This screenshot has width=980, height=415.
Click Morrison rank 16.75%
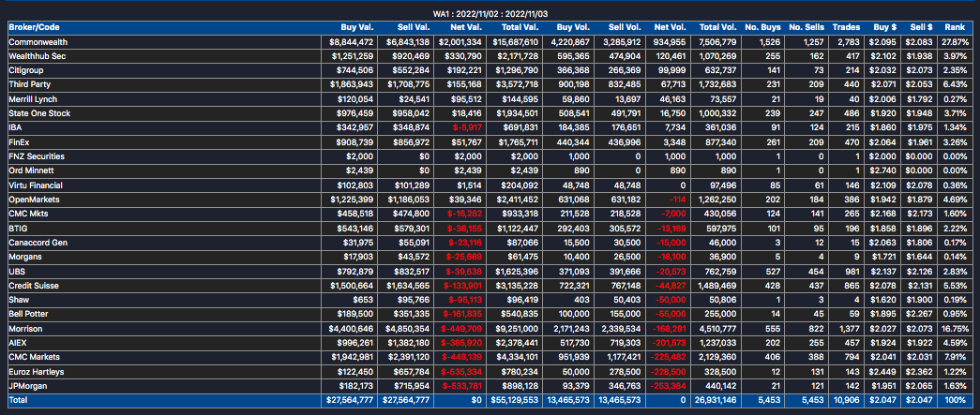[954, 329]
